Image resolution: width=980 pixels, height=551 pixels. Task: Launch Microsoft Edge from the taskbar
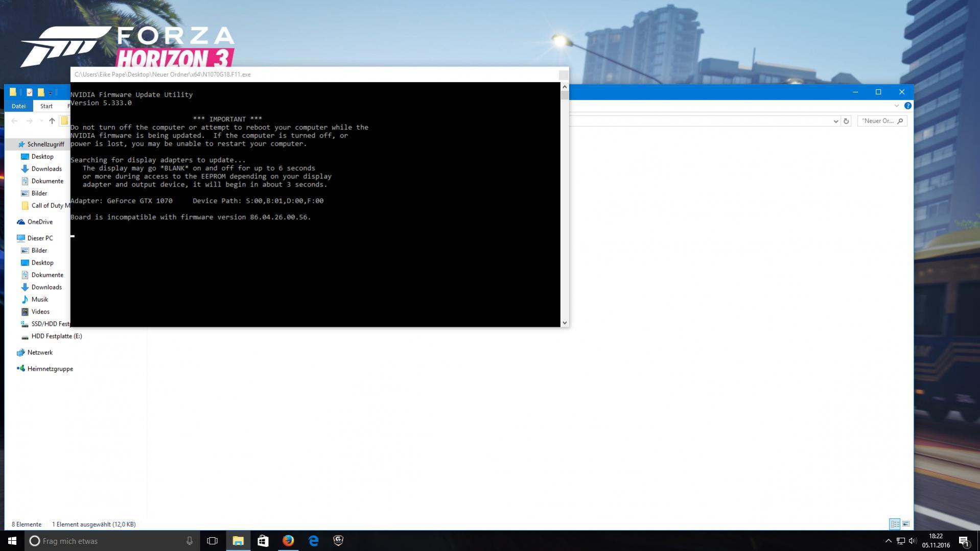click(313, 541)
